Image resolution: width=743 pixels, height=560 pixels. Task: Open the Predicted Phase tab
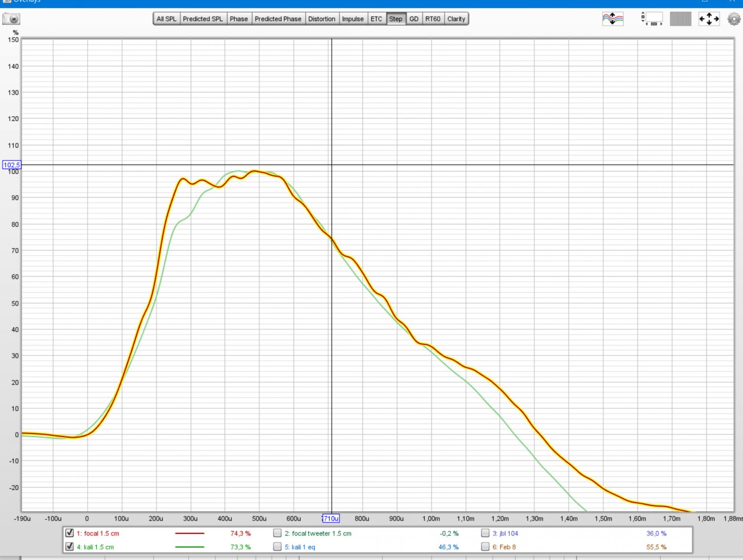tap(278, 19)
